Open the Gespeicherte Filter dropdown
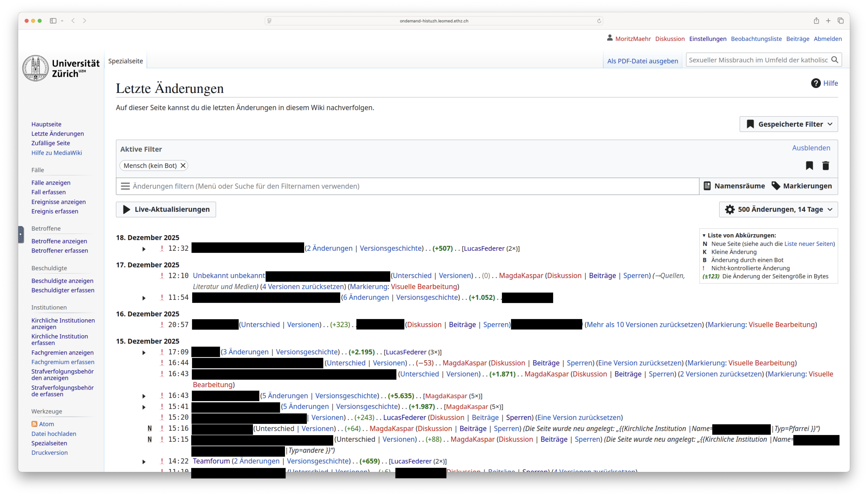 click(789, 124)
